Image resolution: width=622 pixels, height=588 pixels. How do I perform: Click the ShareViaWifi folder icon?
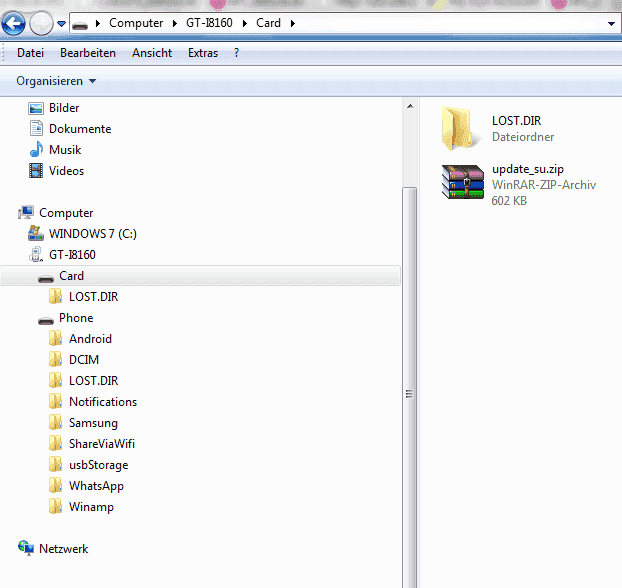tap(56, 443)
